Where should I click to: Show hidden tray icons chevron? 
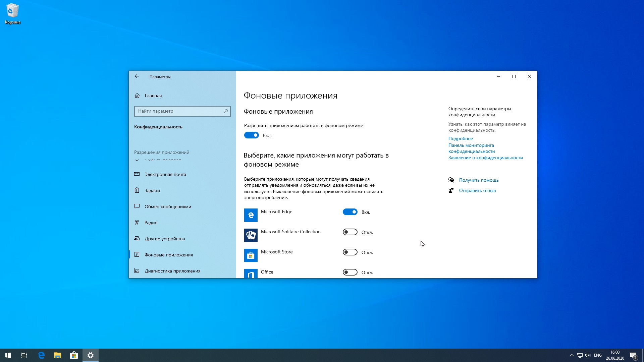pyautogui.click(x=572, y=355)
